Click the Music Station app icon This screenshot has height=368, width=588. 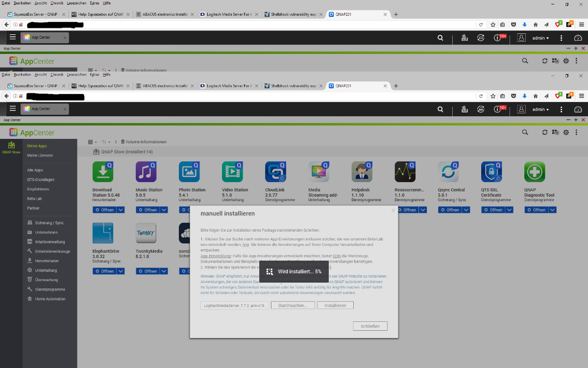(146, 172)
